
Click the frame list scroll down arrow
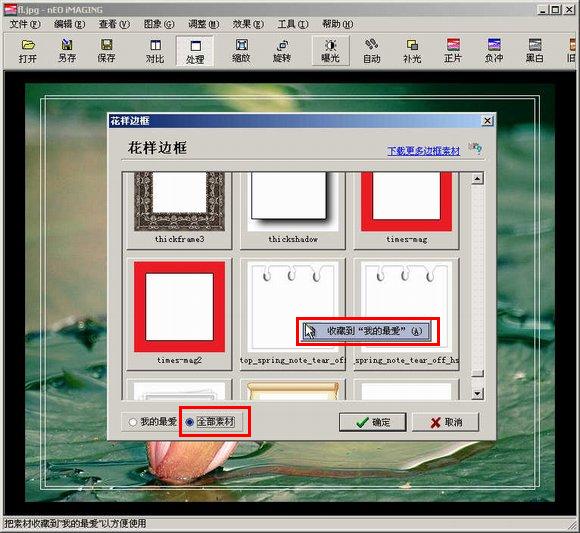[x=477, y=394]
